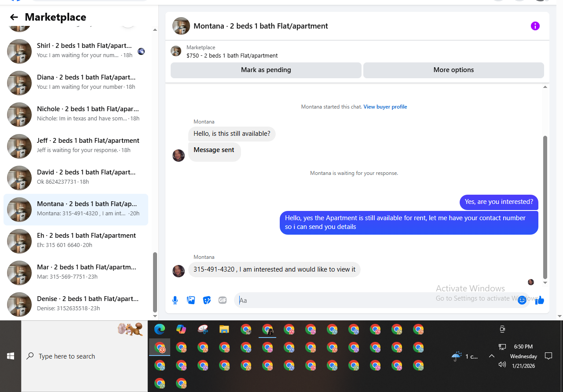Click the Aa message input field
This screenshot has height=392, width=563.
point(376,300)
